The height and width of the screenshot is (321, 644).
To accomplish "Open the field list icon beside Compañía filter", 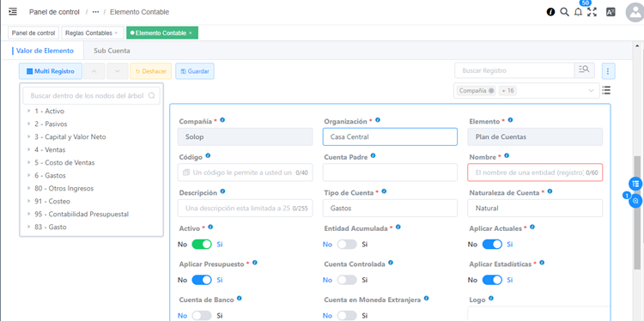I will (x=606, y=90).
